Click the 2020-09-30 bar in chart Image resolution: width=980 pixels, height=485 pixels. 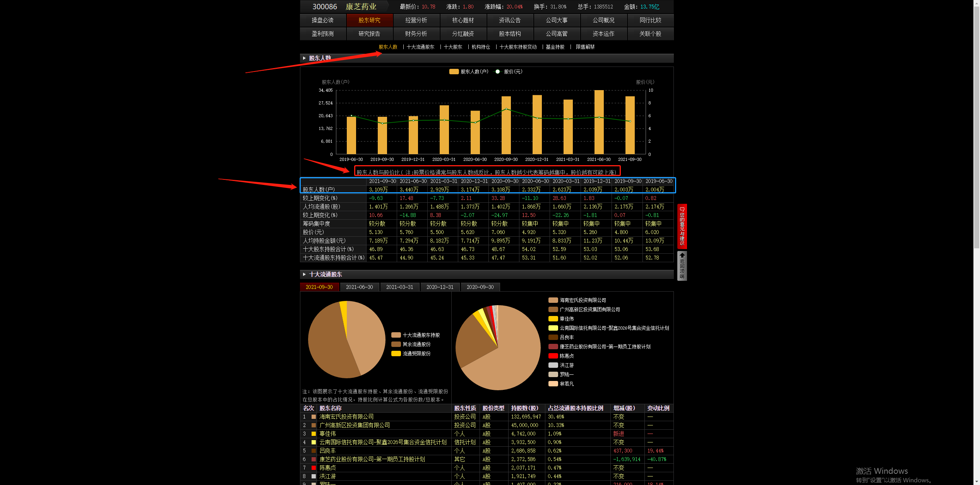506,125
